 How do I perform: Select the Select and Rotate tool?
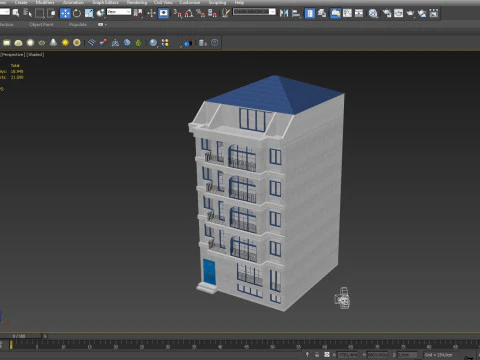pyautogui.click(x=77, y=13)
